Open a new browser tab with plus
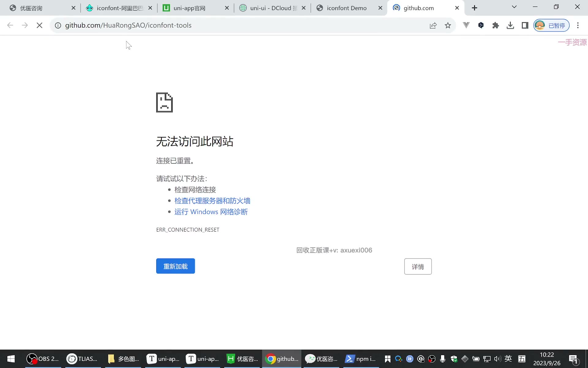 [474, 8]
